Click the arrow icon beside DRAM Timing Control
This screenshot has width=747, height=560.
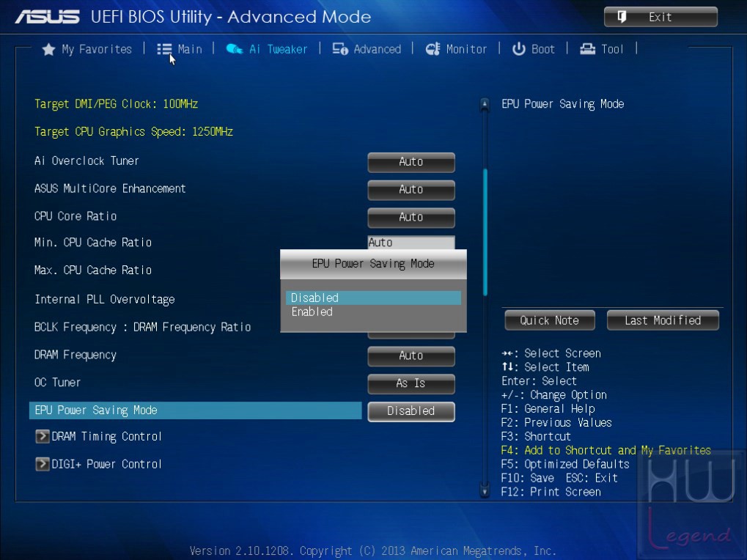[x=43, y=436]
